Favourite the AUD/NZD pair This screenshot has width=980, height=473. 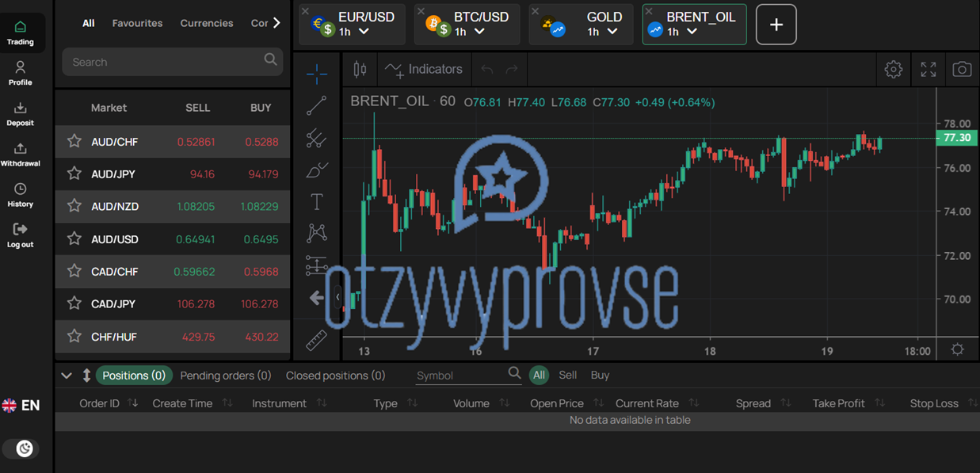74,206
